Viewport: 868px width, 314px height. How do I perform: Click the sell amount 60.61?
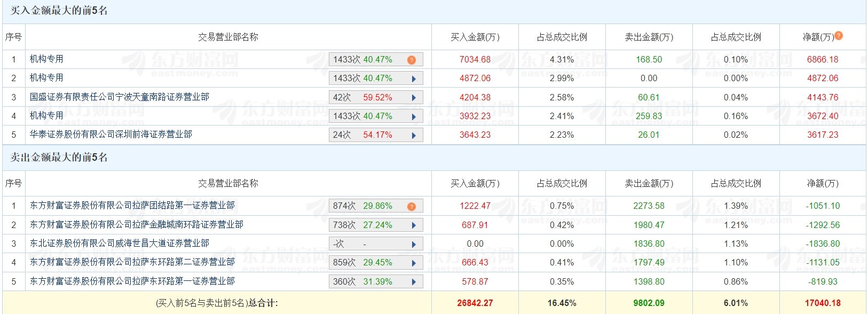tap(649, 98)
